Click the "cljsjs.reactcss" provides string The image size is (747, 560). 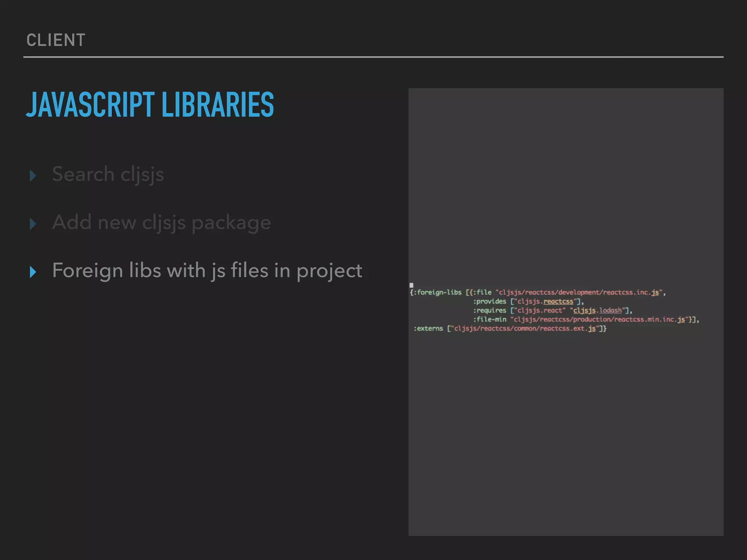545,302
